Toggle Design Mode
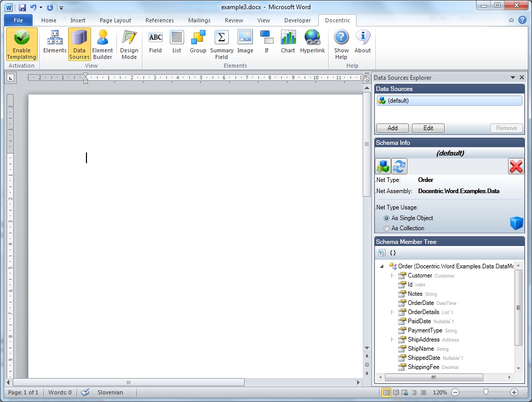The height and width of the screenshot is (402, 532). tap(129, 44)
